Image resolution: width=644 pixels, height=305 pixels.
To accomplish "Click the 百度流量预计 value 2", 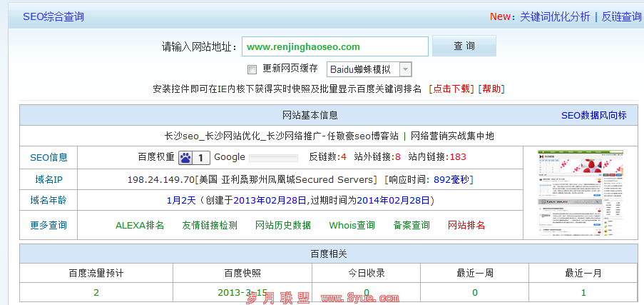I will pyautogui.click(x=96, y=293).
